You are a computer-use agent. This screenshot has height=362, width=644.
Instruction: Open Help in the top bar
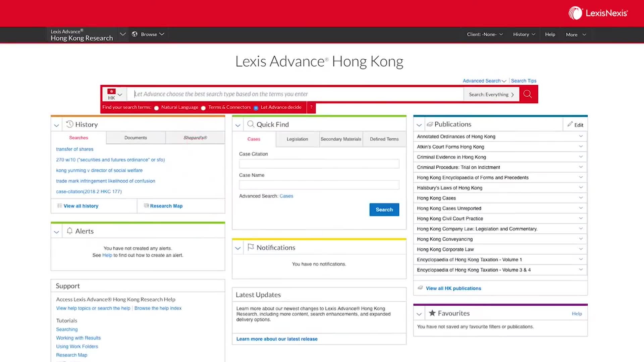[x=550, y=35]
